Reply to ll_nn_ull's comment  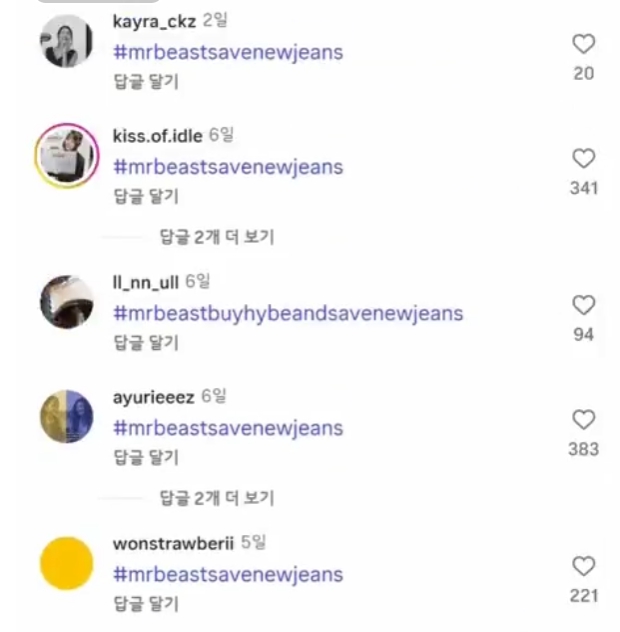click(145, 343)
